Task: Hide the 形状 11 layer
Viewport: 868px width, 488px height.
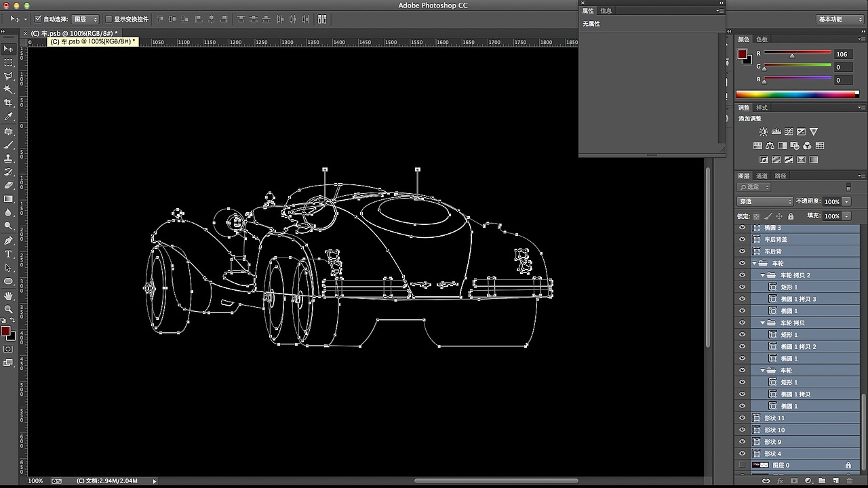Action: (742, 418)
